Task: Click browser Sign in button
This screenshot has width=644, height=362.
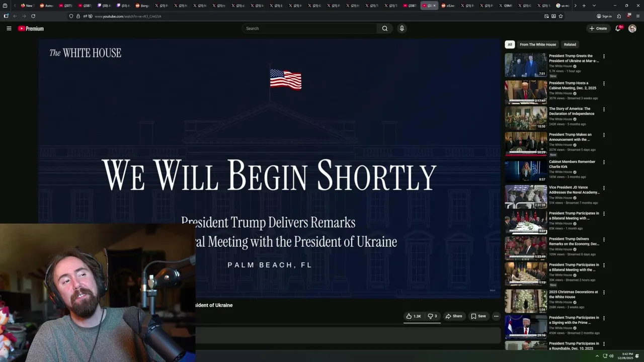Action: click(x=604, y=16)
